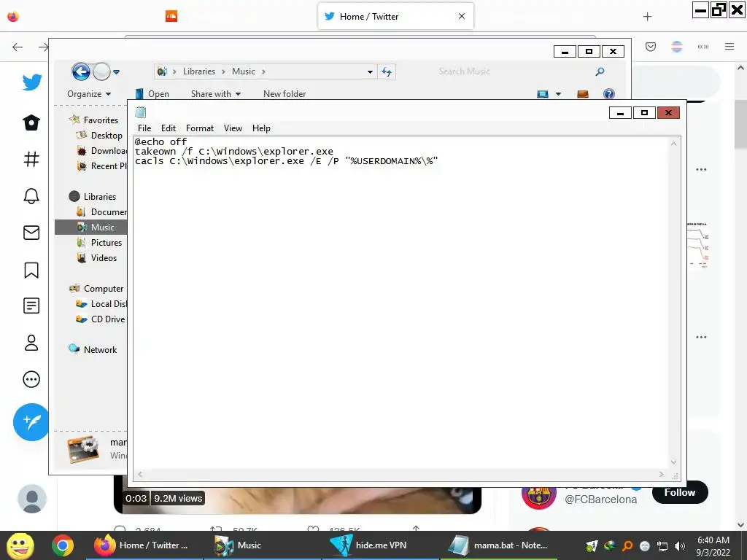Screen dimensions: 747x560
Task: Click the Explorer forward arrow button
Action: (101, 72)
